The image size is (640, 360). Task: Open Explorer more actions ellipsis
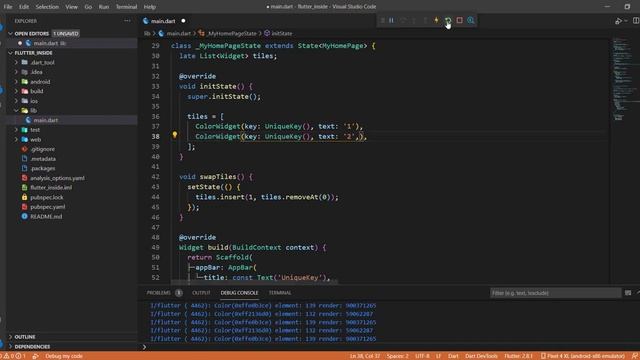(127, 21)
